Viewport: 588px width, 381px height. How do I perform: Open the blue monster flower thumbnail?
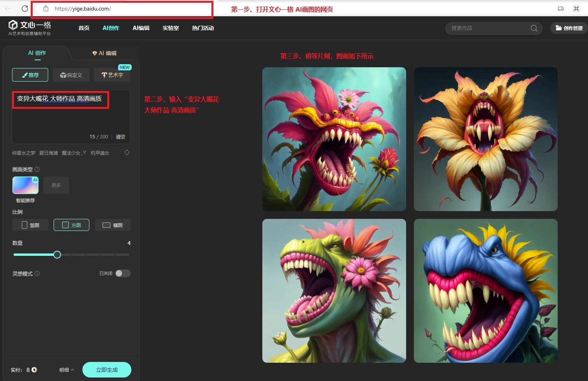[x=485, y=291]
